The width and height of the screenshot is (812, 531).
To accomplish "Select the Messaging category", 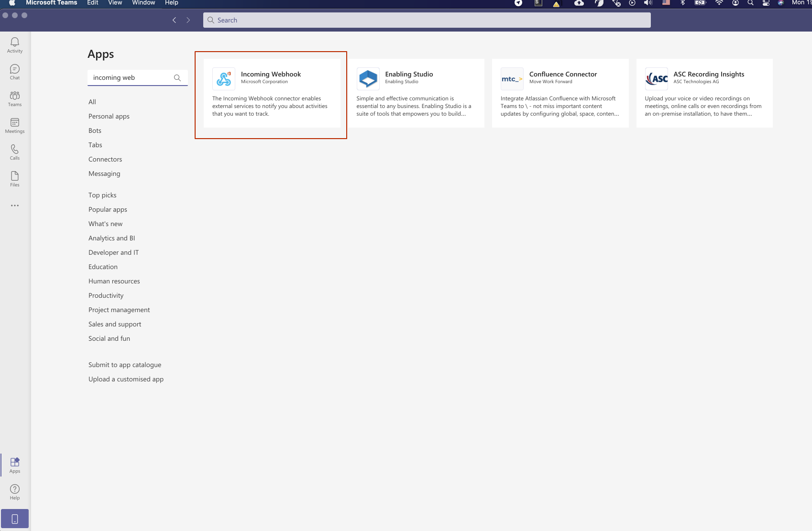I will coord(104,173).
